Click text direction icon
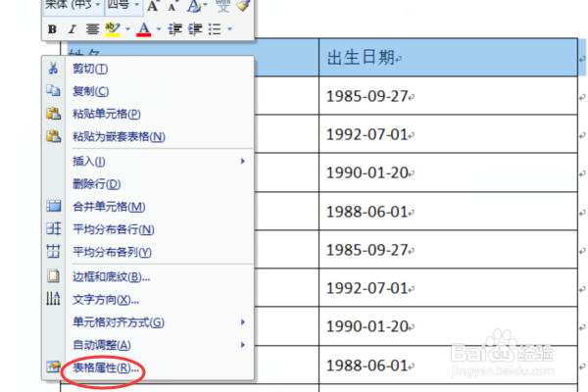The height and width of the screenshot is (392, 588). click(53, 299)
